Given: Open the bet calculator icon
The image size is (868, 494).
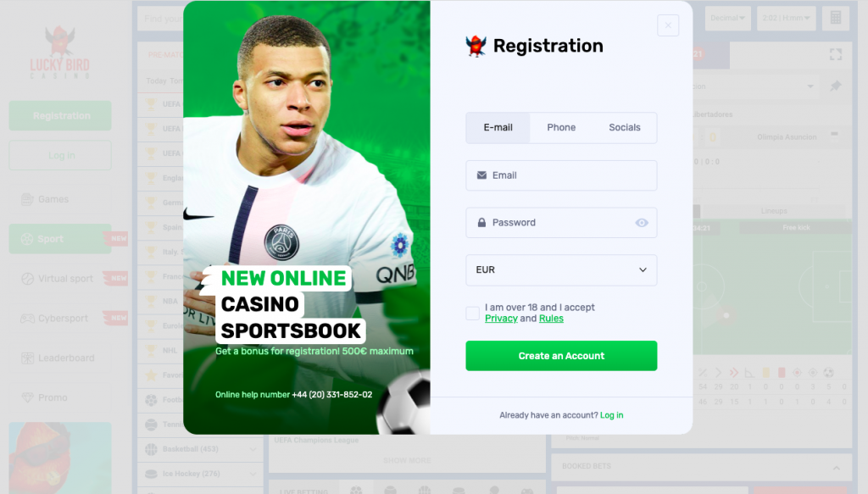Looking at the screenshot, I should click(836, 19).
